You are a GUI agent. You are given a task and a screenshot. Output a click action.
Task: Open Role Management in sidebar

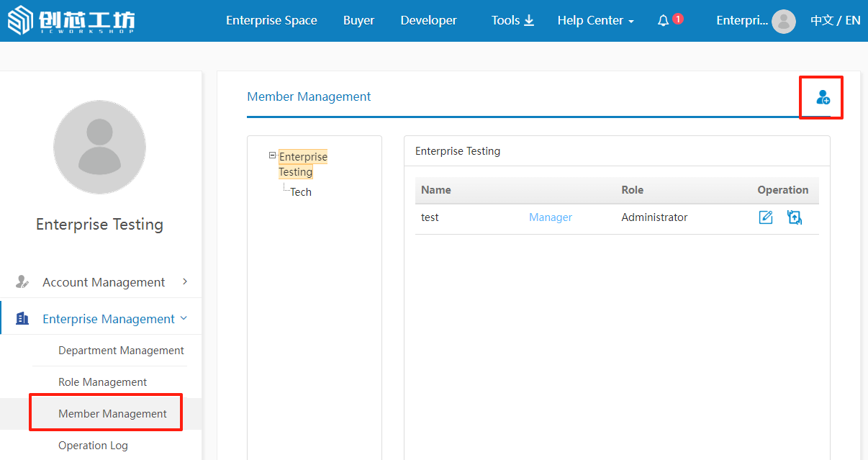102,382
